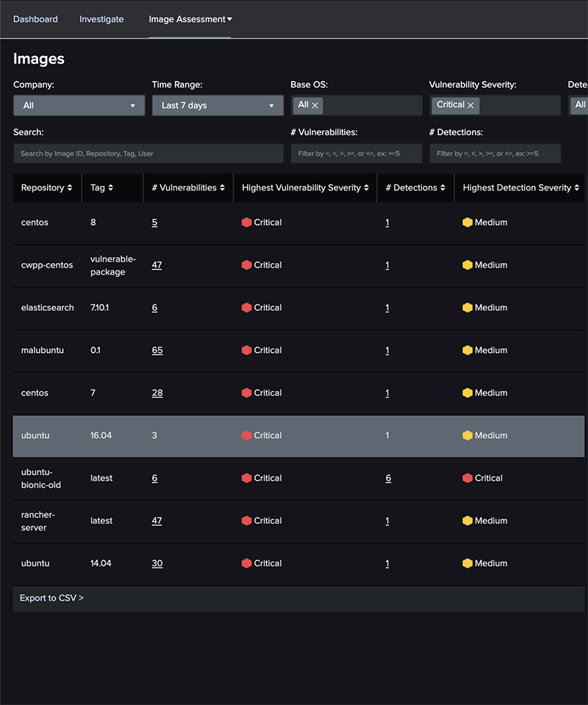Sort by # Detections column arrows
Image resolution: width=588 pixels, height=705 pixels.
click(443, 188)
